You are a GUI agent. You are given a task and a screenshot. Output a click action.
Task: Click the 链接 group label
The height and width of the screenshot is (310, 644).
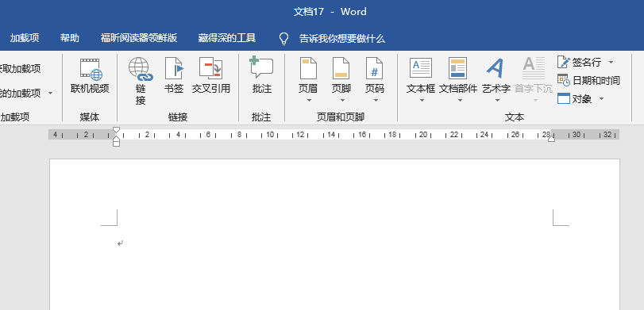(x=178, y=117)
